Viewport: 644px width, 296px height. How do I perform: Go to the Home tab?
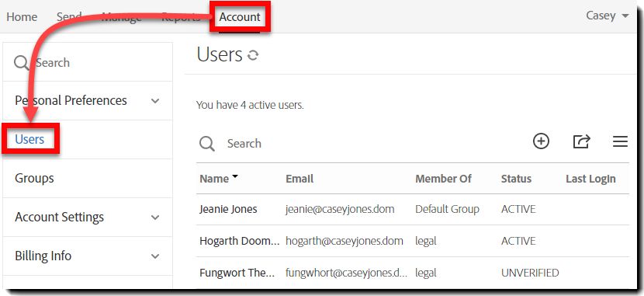[x=22, y=17]
